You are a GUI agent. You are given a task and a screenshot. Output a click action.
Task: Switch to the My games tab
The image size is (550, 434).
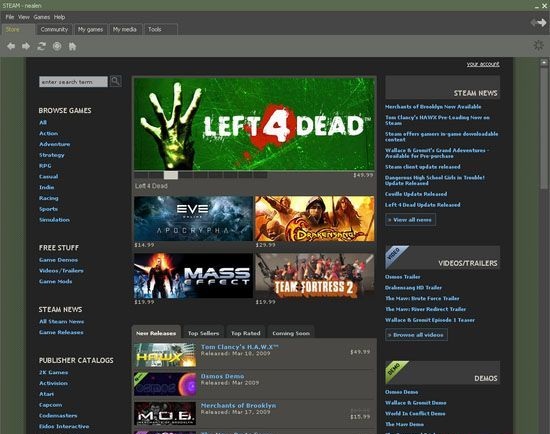(x=90, y=29)
